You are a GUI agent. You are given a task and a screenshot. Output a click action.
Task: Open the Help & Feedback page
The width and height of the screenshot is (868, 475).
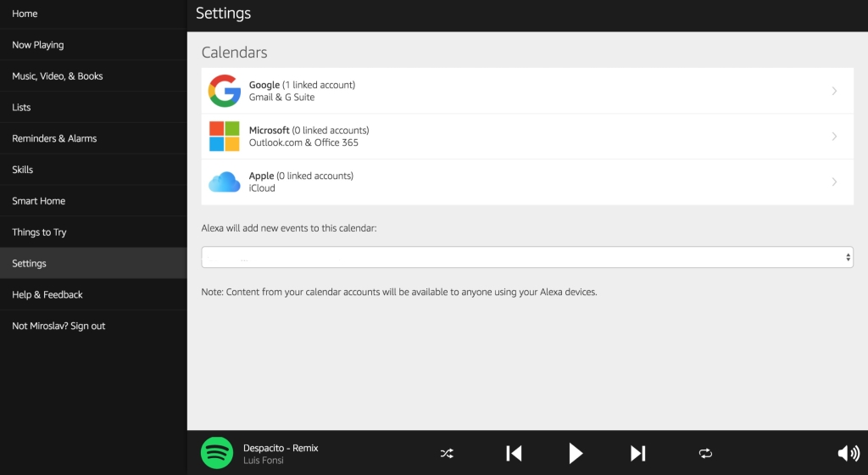pyautogui.click(x=47, y=294)
